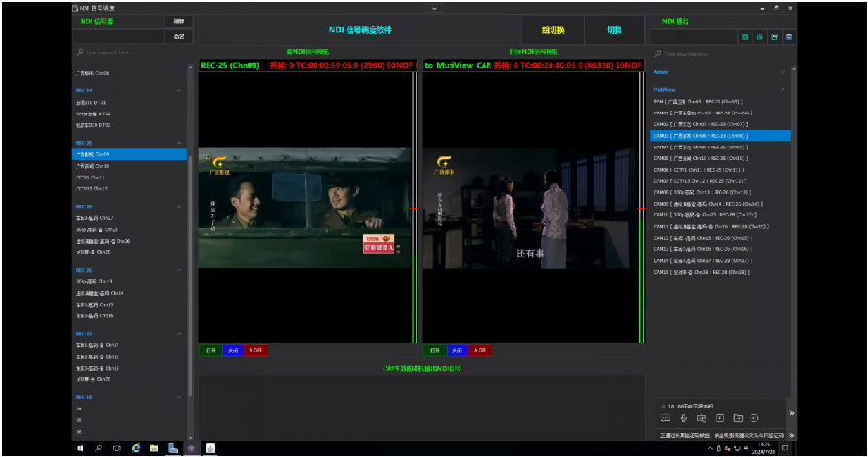The image size is (868, 457).
Task: Click the 组切换 group switch button
Action: click(x=552, y=30)
